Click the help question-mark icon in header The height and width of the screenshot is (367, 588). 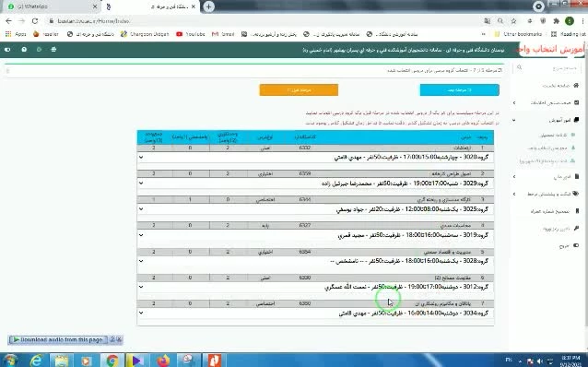24,50
